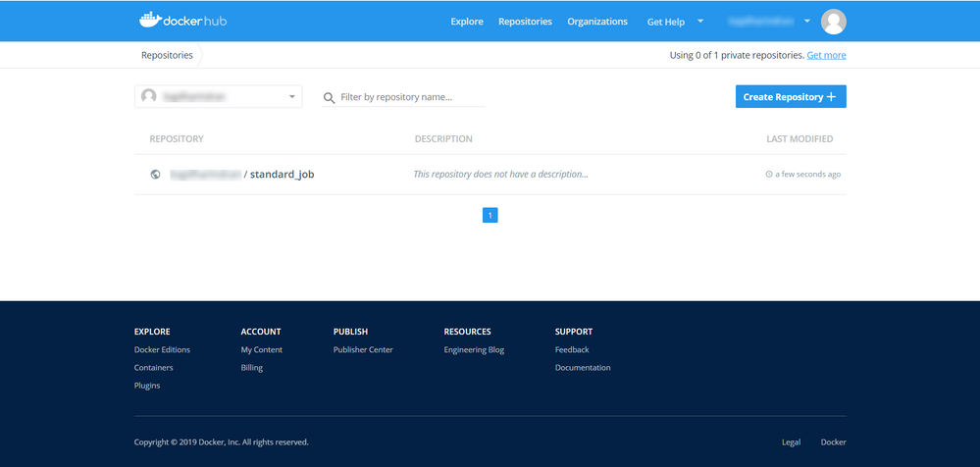Expand the Get Help dropdown arrow
The image size is (980, 467).
point(700,21)
